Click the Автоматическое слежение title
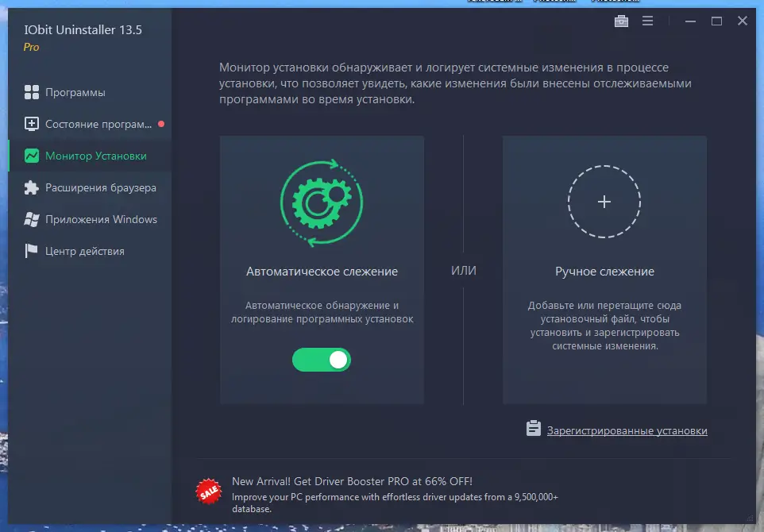764x532 pixels. click(322, 272)
